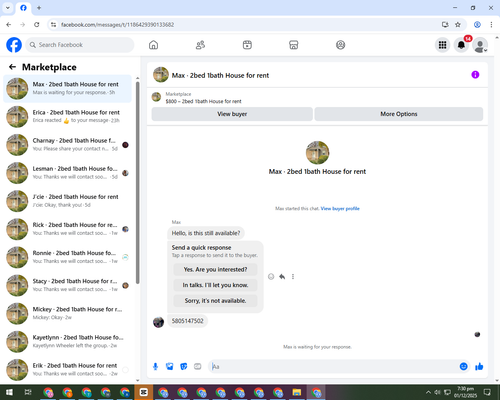Bookmark this page star icon
Screen dimensions: 500x400
[458, 25]
